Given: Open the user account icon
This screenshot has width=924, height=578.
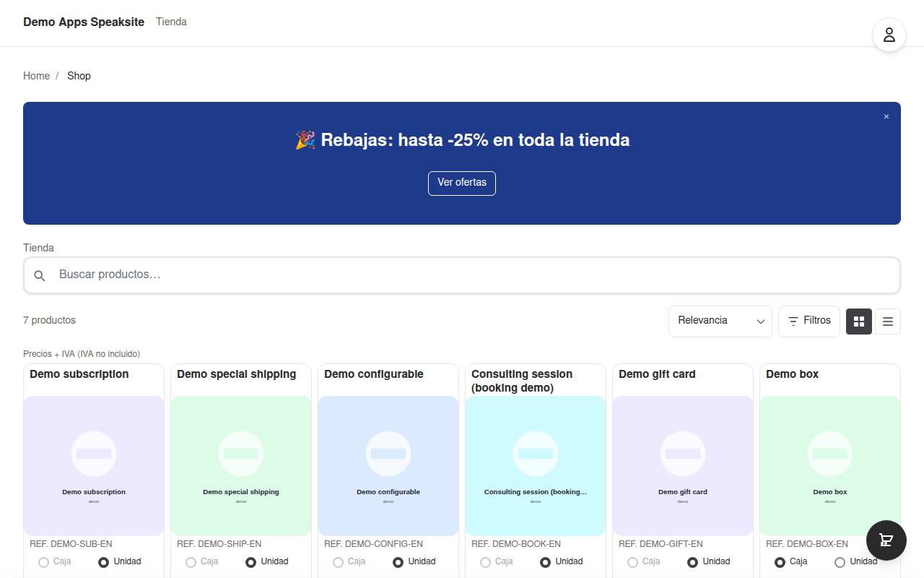Looking at the screenshot, I should 889,35.
